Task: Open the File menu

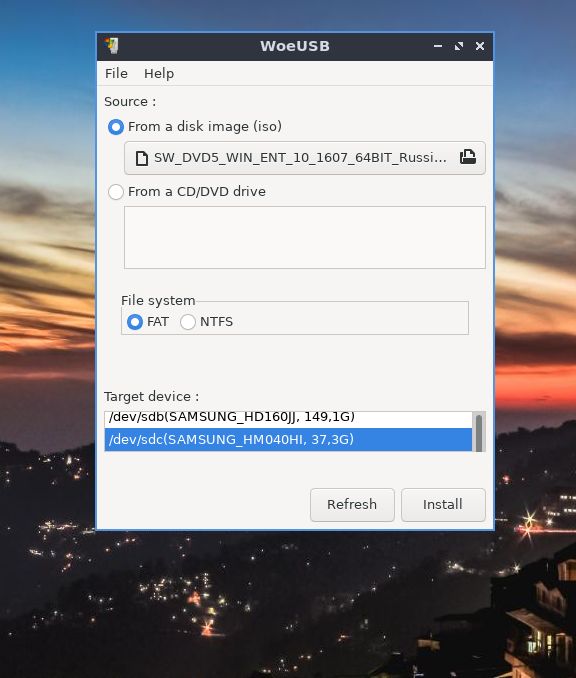Action: [116, 74]
